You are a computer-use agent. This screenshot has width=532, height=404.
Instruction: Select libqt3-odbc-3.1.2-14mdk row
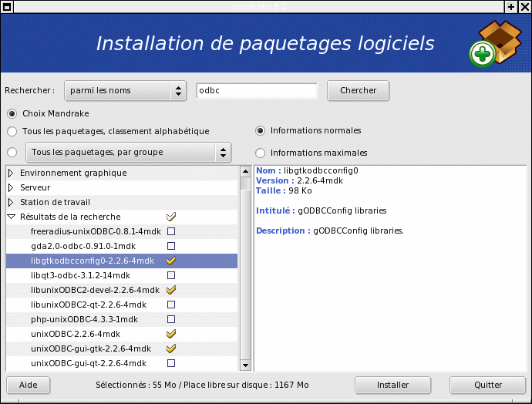[122, 275]
